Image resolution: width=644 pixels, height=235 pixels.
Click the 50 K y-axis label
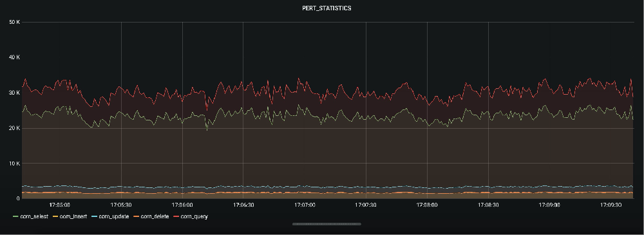tap(14, 22)
